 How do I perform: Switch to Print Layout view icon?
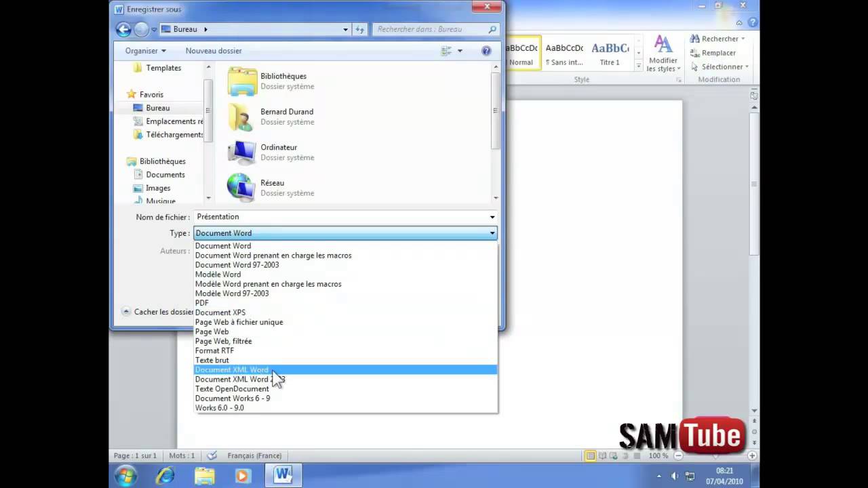591,455
